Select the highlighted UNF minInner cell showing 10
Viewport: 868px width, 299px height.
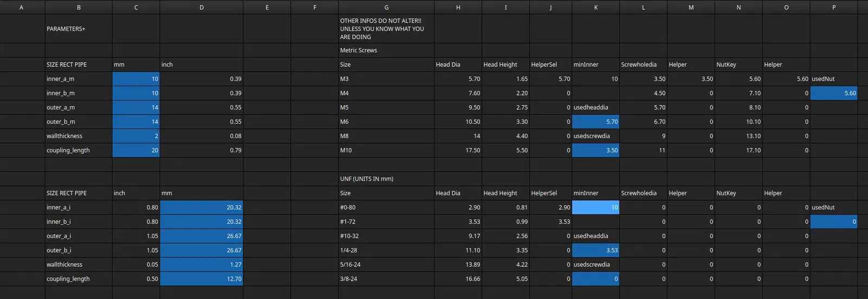coord(596,207)
